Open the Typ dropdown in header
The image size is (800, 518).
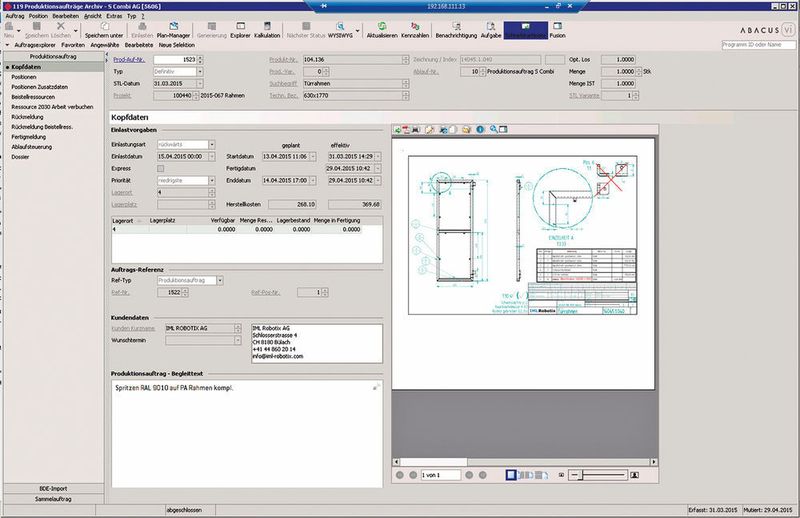(x=200, y=72)
